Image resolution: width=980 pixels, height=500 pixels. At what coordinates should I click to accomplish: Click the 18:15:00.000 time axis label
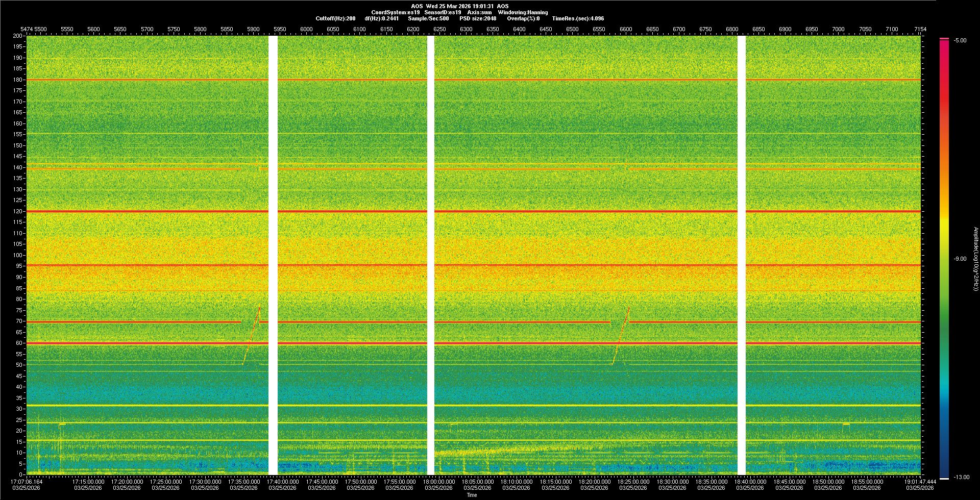click(555, 482)
